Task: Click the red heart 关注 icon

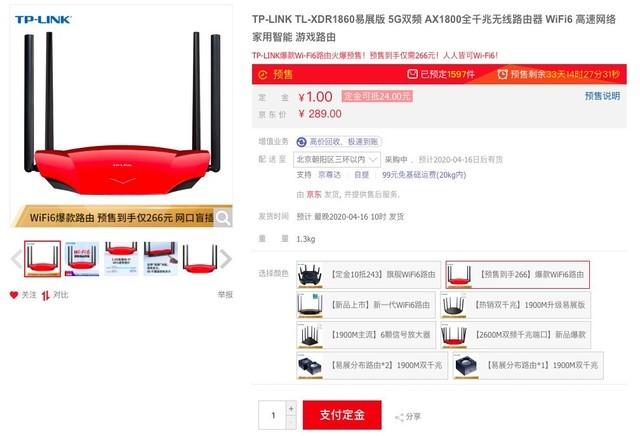Action: pyautogui.click(x=14, y=294)
